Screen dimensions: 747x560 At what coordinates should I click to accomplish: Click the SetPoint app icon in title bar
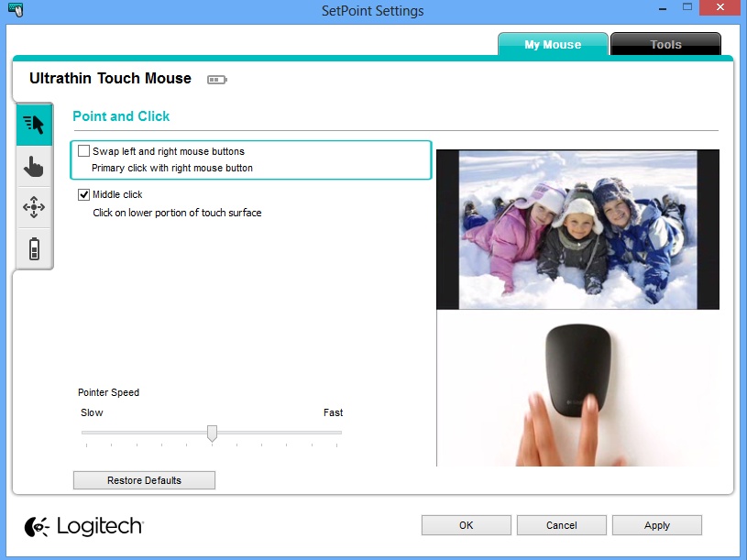pos(16,9)
